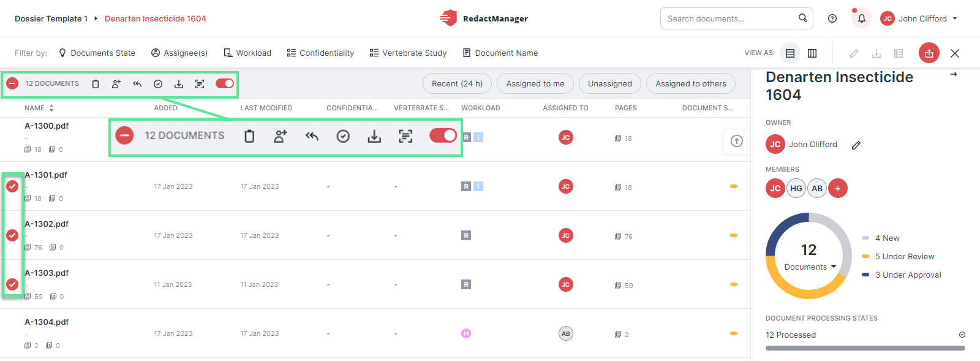The width and height of the screenshot is (980, 361).
Task: Uncheck the A-1303.pdf row checkbox
Action: click(x=12, y=284)
